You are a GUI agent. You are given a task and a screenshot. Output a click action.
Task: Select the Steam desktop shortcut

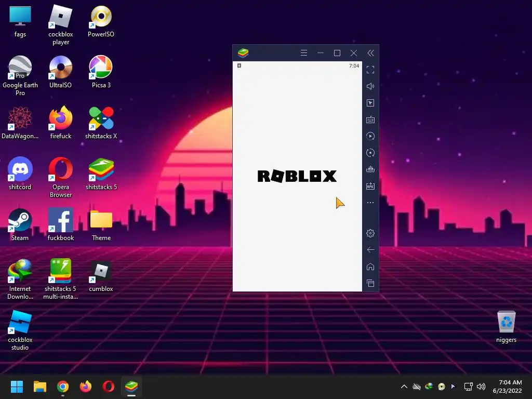point(20,225)
